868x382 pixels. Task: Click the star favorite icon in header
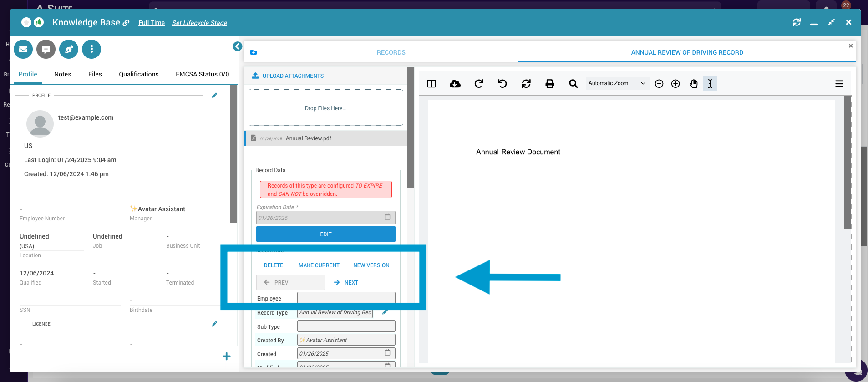tap(26, 22)
